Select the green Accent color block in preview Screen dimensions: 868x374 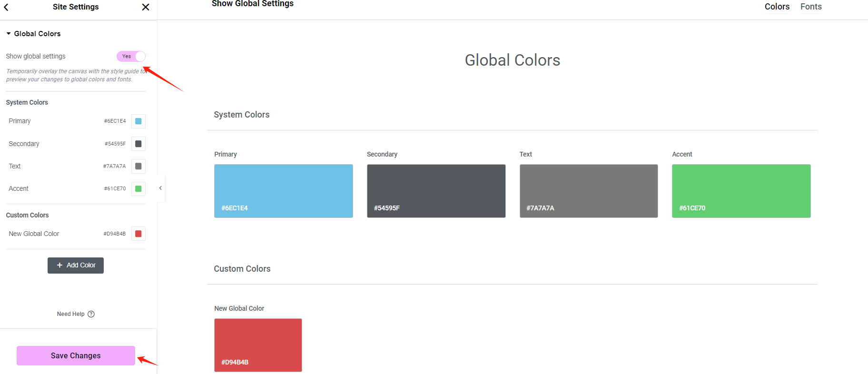(741, 191)
